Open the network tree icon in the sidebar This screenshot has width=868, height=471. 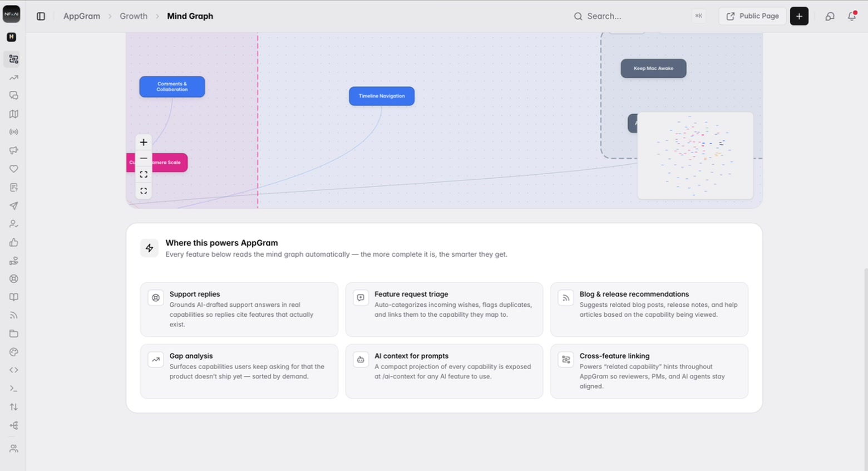(13, 425)
